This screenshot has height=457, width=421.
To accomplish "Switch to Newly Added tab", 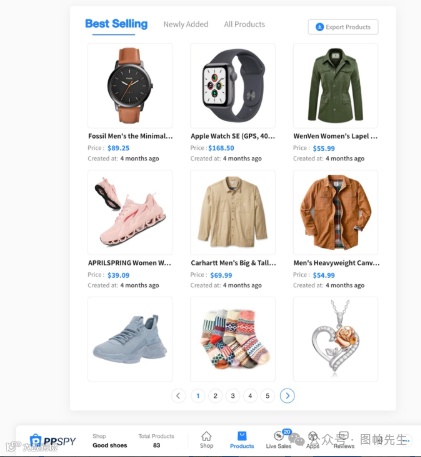I will pos(186,24).
